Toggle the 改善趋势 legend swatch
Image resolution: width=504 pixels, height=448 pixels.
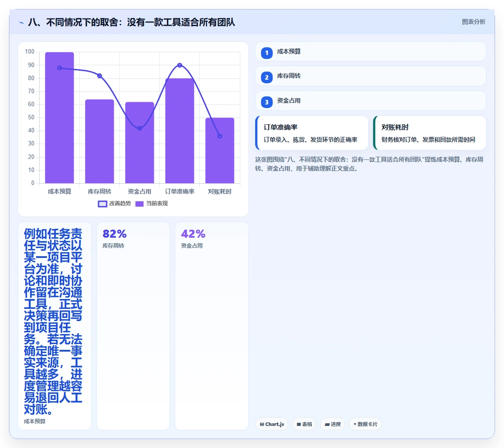coord(102,204)
